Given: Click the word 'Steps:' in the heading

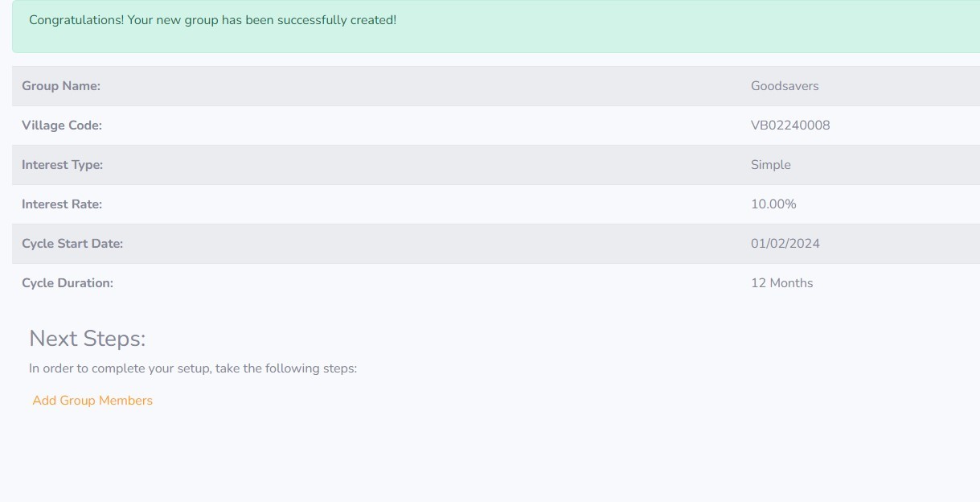Looking at the screenshot, I should (x=115, y=339).
